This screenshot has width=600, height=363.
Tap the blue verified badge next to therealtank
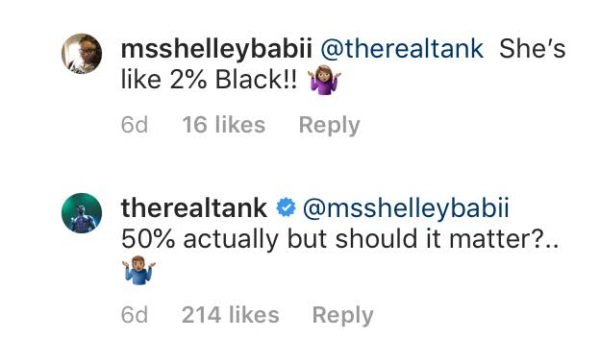tap(286, 208)
